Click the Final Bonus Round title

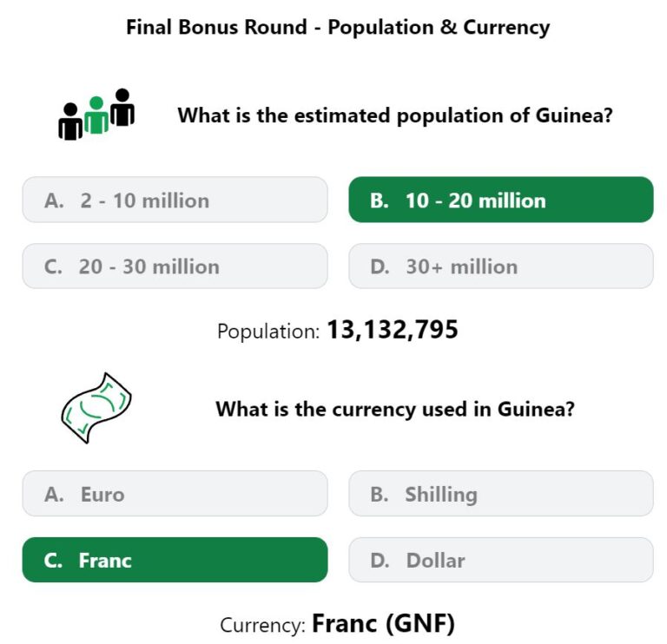[338, 27]
